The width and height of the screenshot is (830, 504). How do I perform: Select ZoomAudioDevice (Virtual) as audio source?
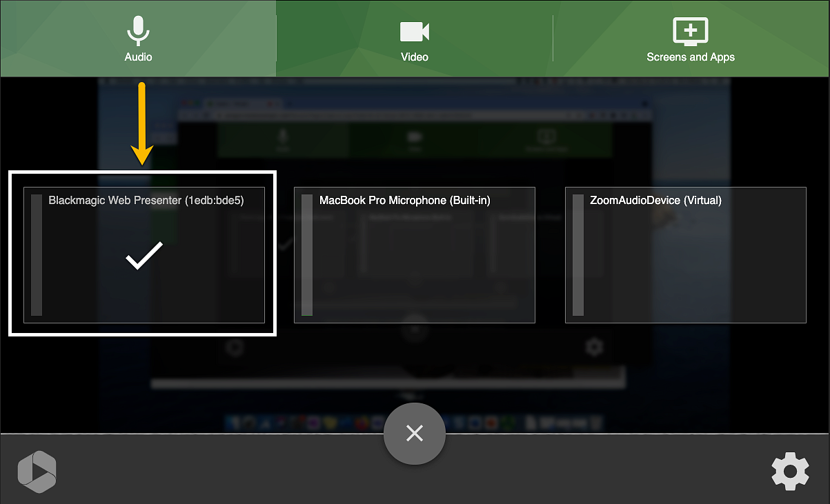[686, 255]
